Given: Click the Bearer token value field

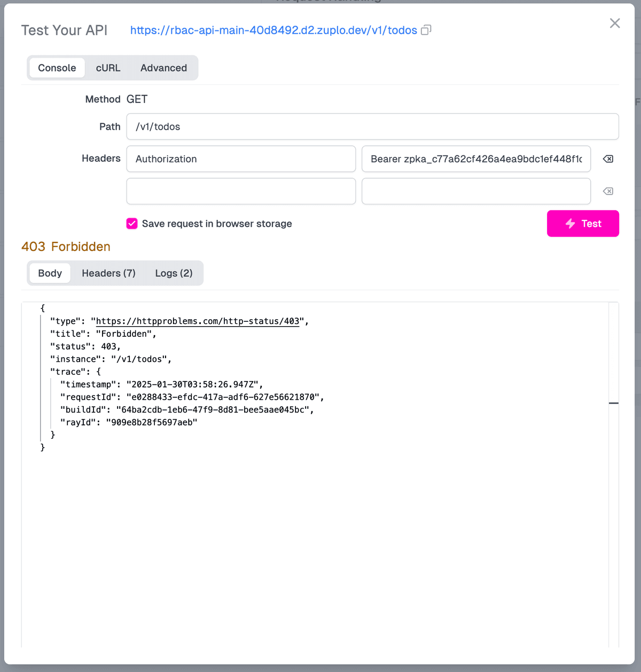Looking at the screenshot, I should coord(476,159).
